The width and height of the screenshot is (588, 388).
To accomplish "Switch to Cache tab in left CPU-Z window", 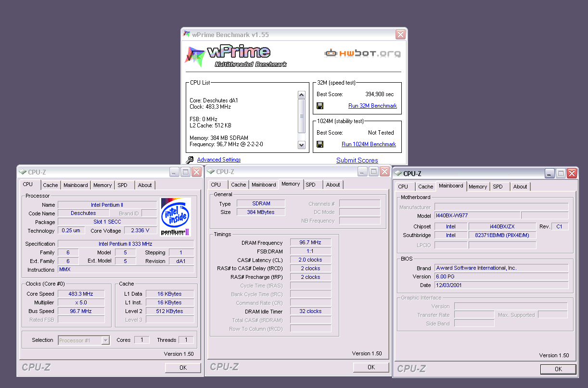I will click(51, 185).
